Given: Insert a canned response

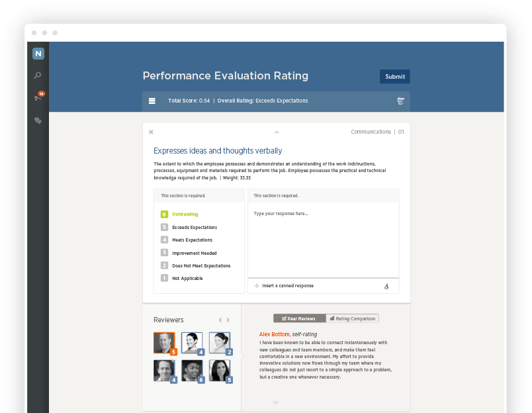Looking at the screenshot, I should pyautogui.click(x=284, y=286).
